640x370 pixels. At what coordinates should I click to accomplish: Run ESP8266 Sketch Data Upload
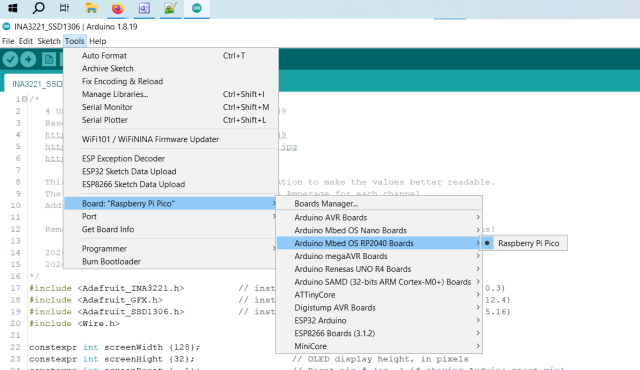point(171,184)
